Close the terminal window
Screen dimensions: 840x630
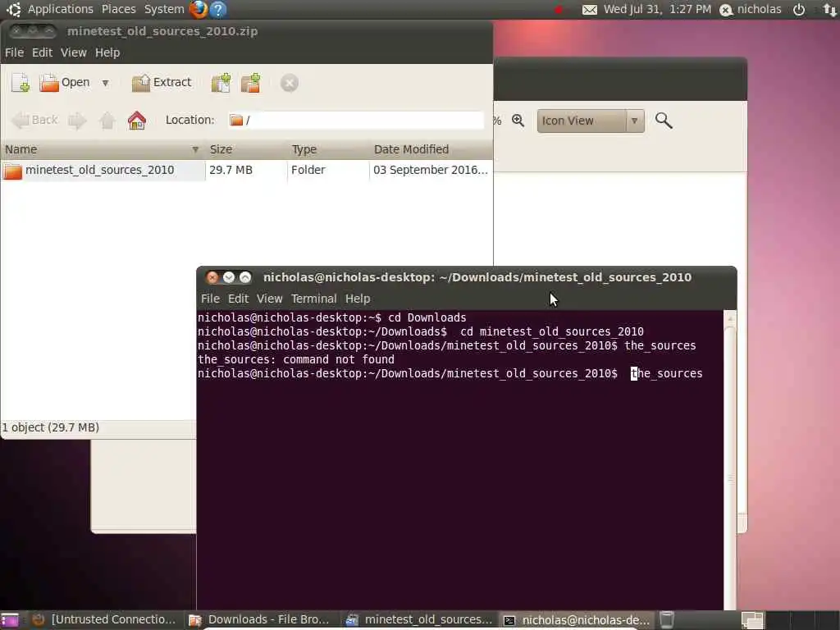(212, 277)
